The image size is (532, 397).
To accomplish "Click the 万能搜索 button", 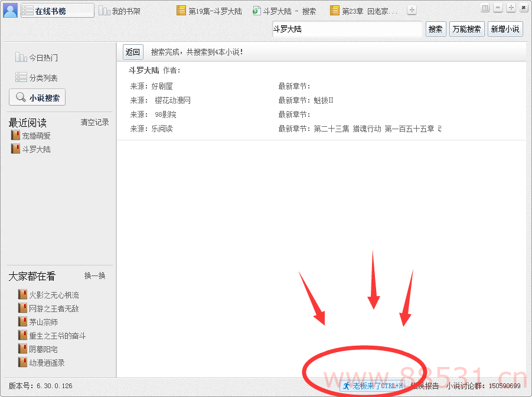I will pyautogui.click(x=467, y=29).
